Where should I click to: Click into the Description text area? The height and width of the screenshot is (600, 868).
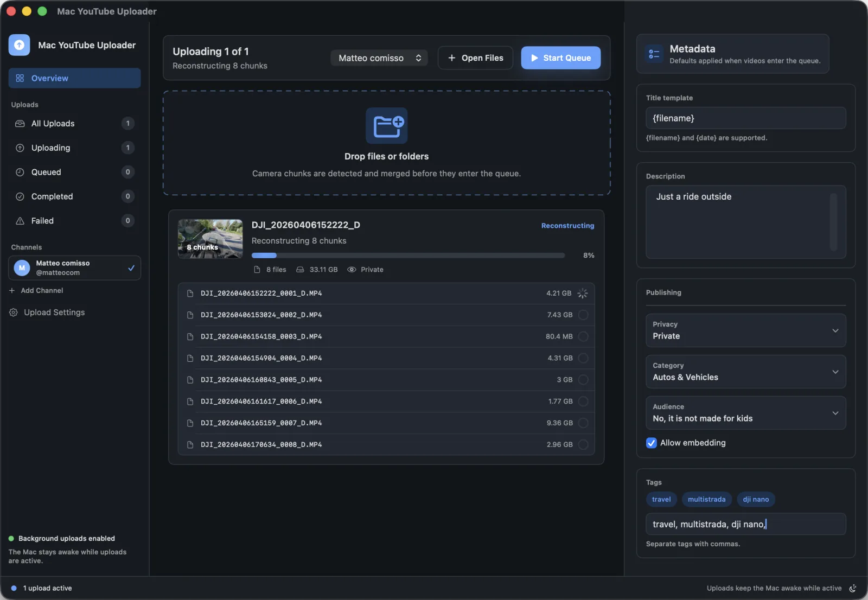tap(745, 222)
